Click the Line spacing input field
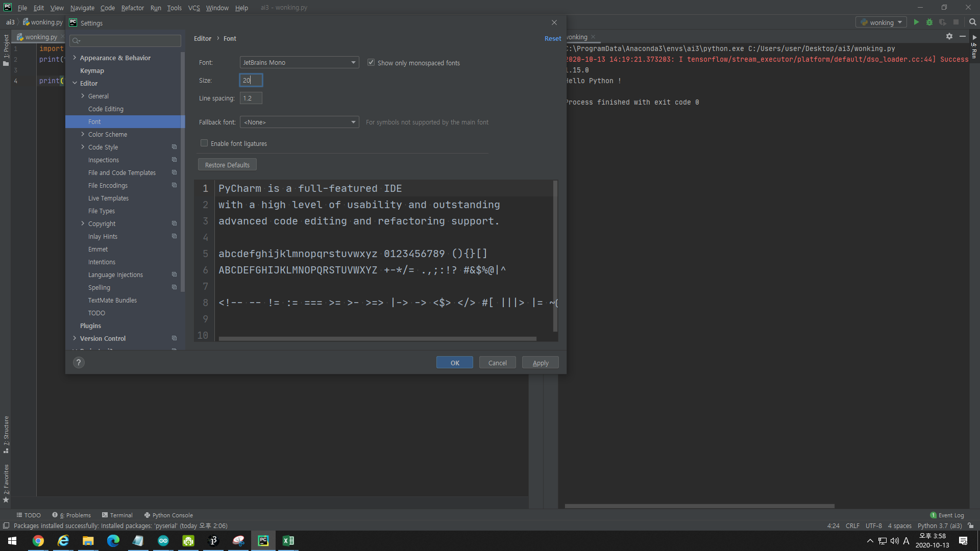Image resolution: width=980 pixels, height=551 pixels. click(251, 98)
